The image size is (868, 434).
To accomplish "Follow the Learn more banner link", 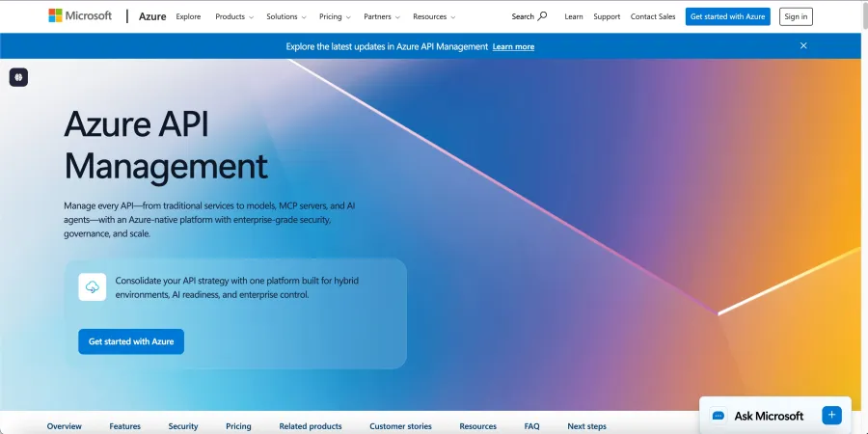I will point(513,46).
